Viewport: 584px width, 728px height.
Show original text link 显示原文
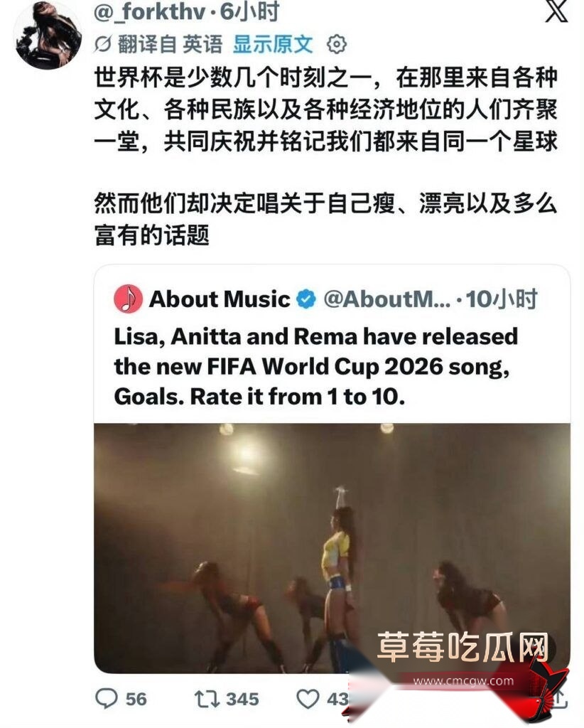273,45
